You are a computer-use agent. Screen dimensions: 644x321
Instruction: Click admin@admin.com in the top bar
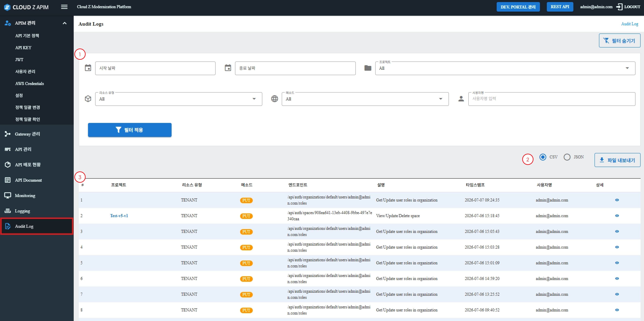(x=596, y=7)
